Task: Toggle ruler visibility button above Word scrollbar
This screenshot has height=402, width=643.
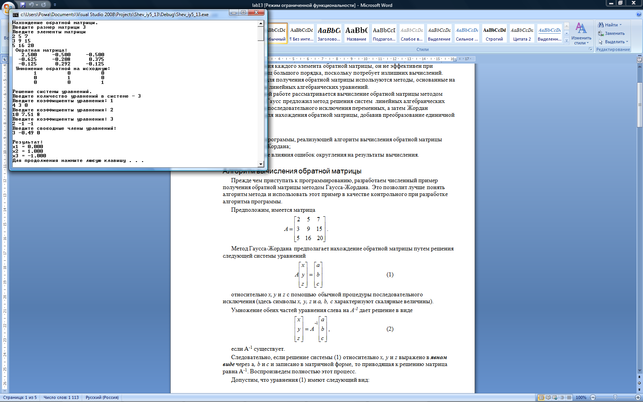Action: tap(639, 59)
